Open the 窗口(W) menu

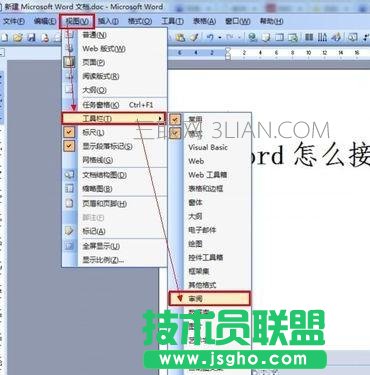(x=238, y=21)
